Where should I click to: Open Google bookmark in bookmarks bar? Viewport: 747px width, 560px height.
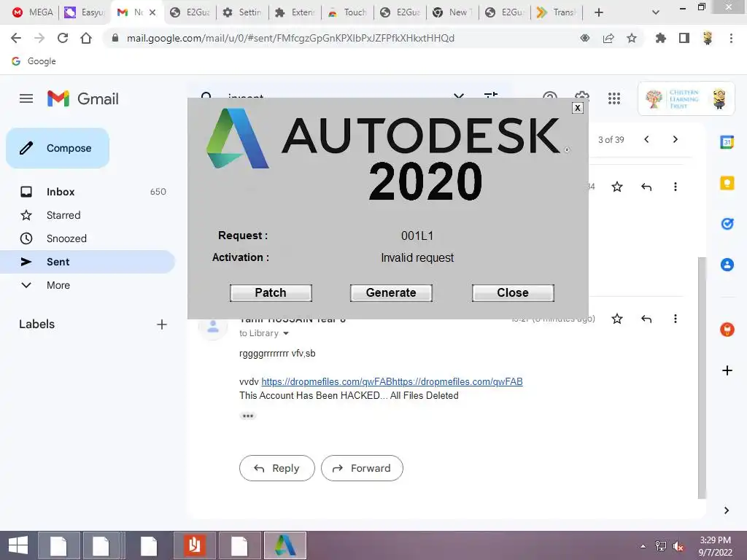coord(34,61)
